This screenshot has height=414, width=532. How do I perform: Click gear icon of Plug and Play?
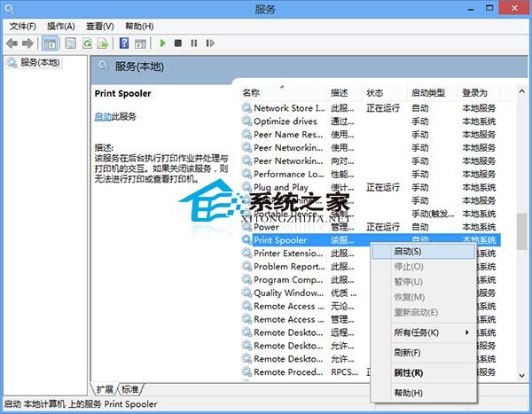point(246,187)
